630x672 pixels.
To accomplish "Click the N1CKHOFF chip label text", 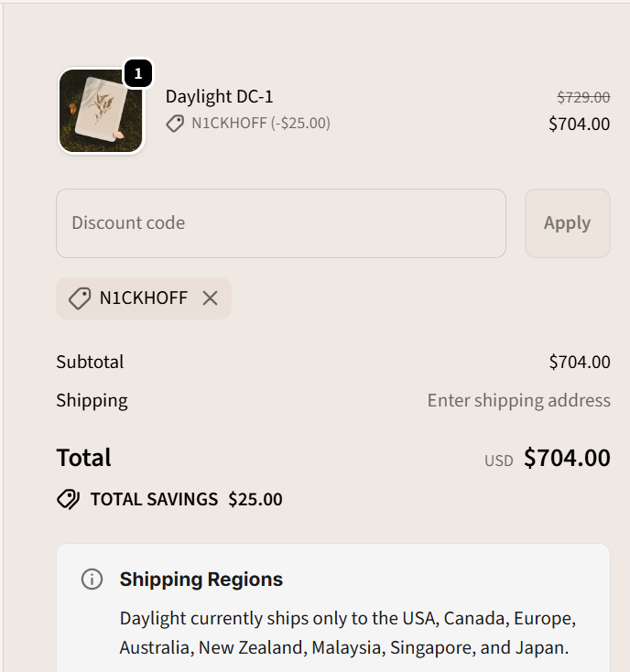I will pyautogui.click(x=143, y=298).
